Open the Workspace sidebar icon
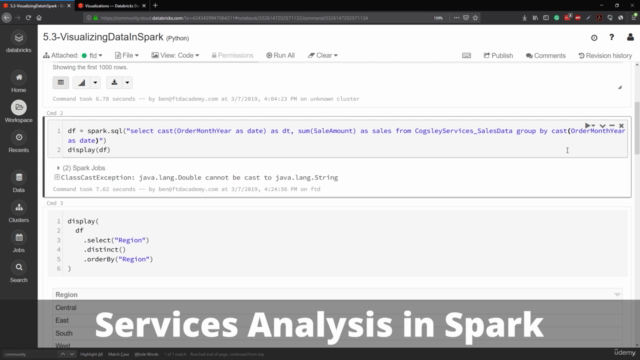 [19, 111]
